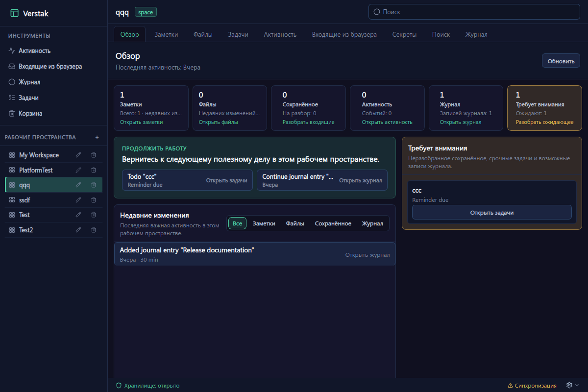Viewport: 588px width, 392px height.
Task: Filter recent changes by Журнал
Action: 372,223
